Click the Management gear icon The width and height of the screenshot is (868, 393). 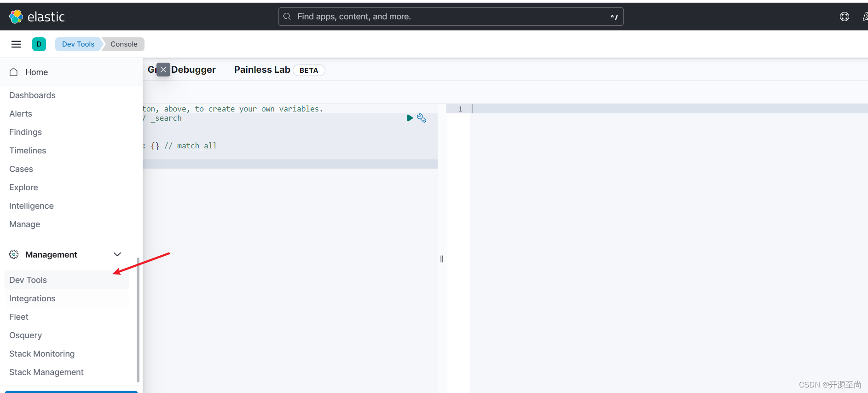(x=14, y=254)
